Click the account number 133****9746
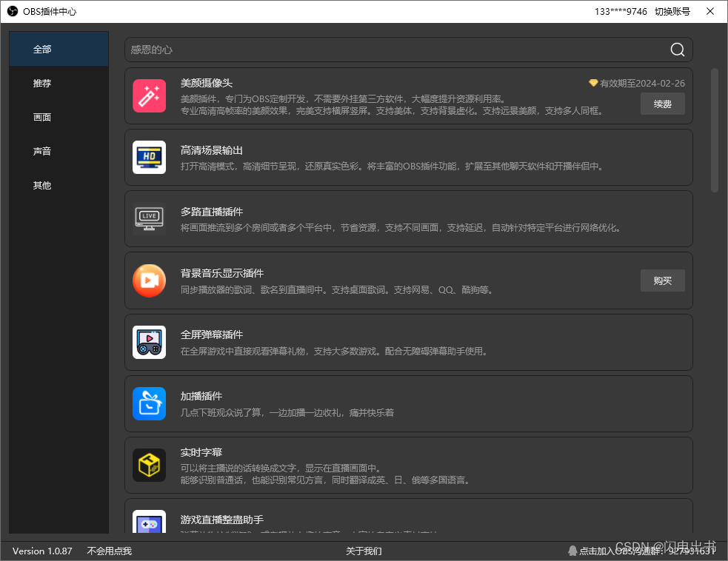The image size is (728, 561). pyautogui.click(x=621, y=12)
